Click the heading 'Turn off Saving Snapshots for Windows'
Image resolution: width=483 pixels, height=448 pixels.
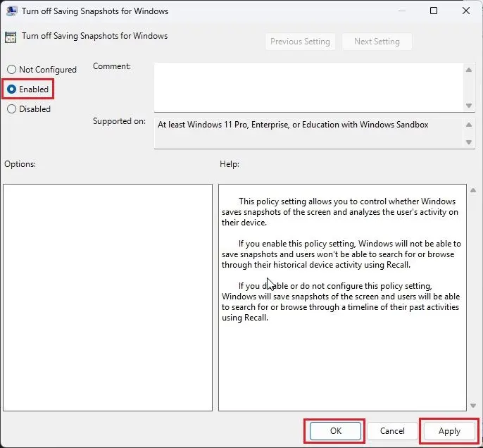(95, 36)
